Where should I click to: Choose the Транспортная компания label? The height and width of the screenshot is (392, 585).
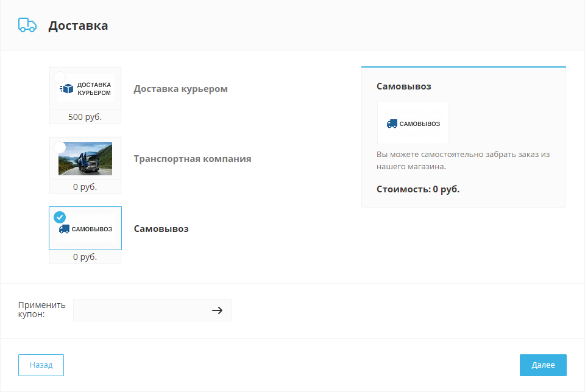pyautogui.click(x=192, y=159)
